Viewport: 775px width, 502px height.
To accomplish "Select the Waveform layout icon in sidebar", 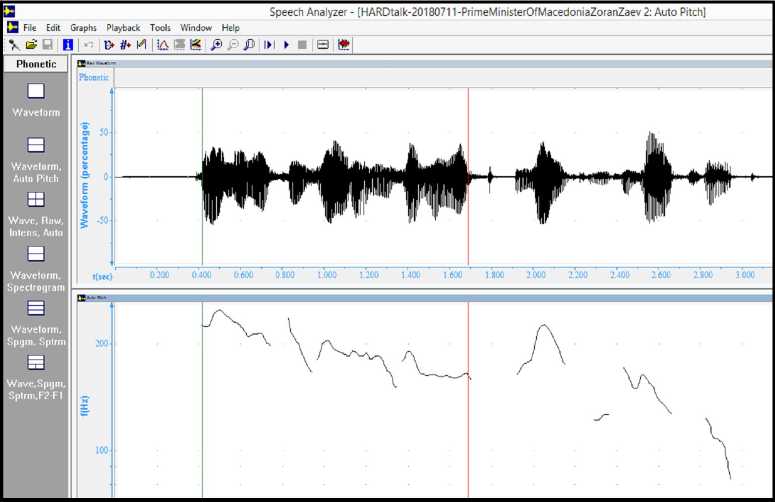I will pos(36,91).
